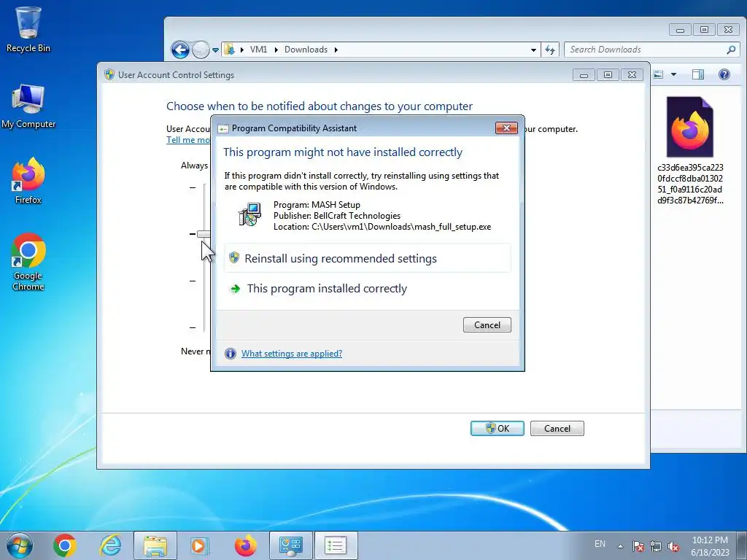Open the Recycle Bin desktop icon
Screen dimensions: 747x560
point(28,29)
